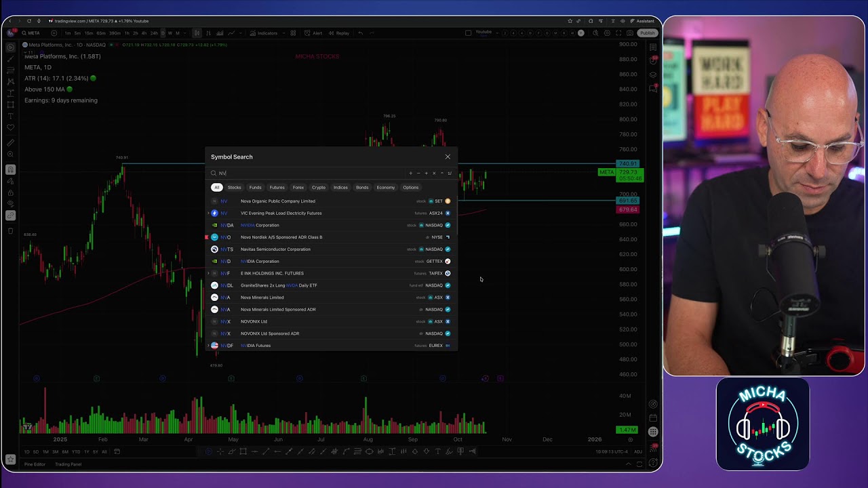Add a symbol to compare with plus icon
This screenshot has height=488, width=868.
point(54,33)
